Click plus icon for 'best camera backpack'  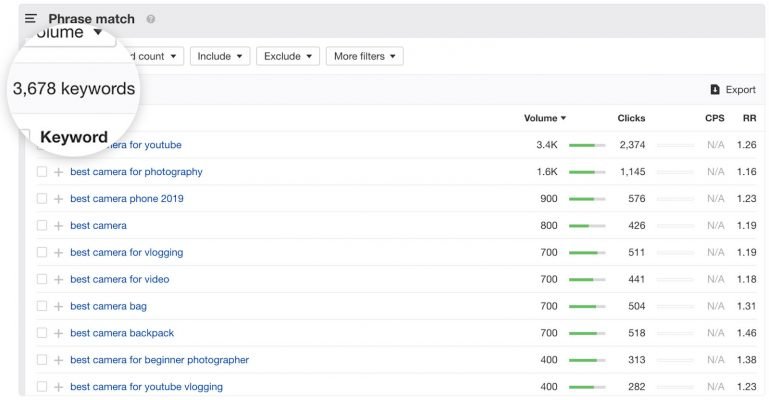pyautogui.click(x=58, y=333)
